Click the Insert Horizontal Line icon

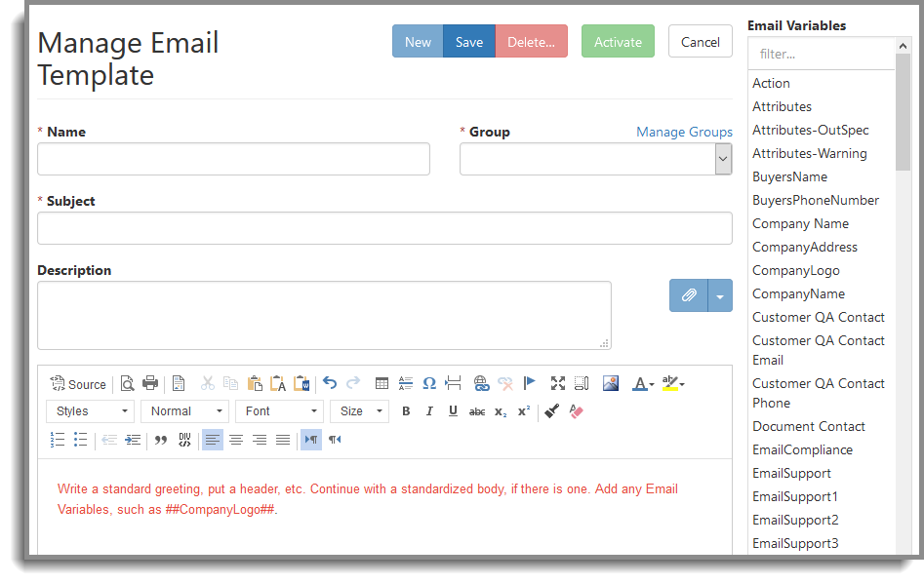[406, 384]
